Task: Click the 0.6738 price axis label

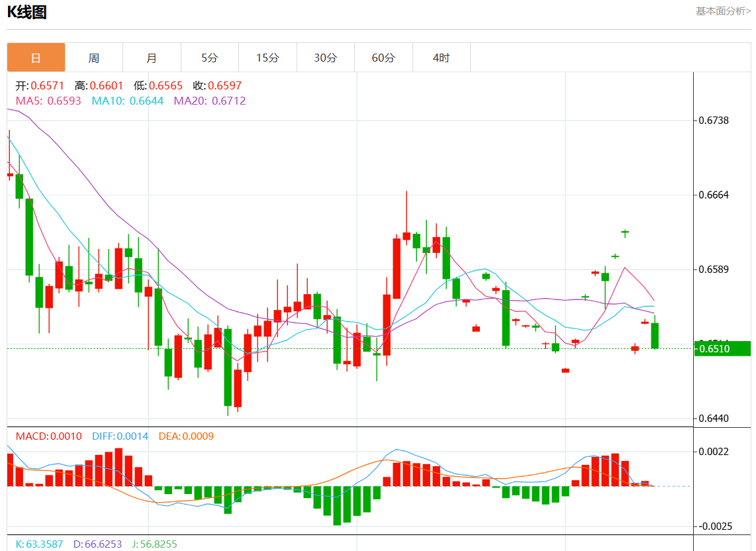Action: (x=715, y=121)
